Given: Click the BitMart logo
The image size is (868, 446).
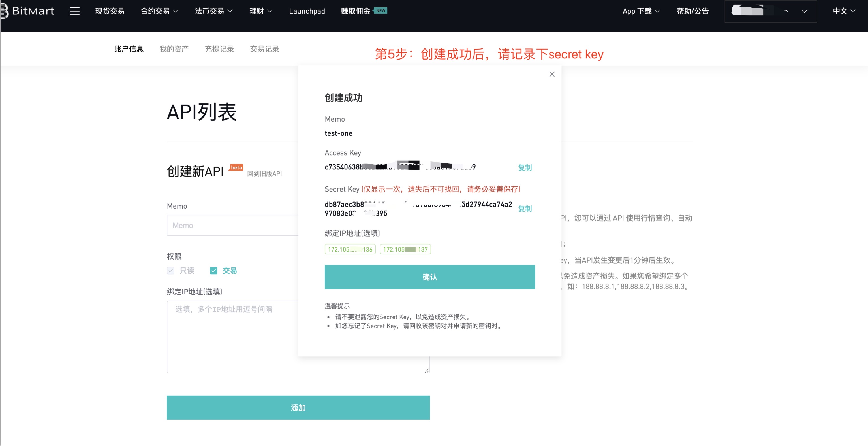Looking at the screenshot, I should (x=28, y=11).
